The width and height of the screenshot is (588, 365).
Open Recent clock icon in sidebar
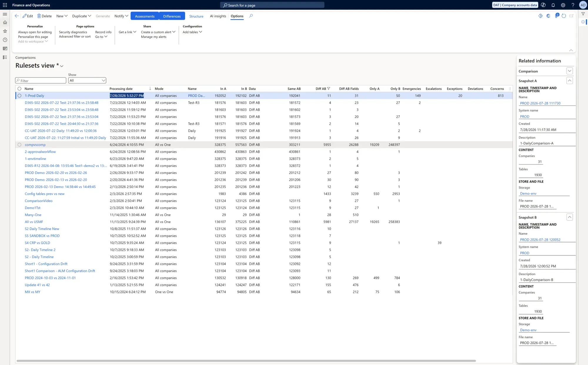5,40
